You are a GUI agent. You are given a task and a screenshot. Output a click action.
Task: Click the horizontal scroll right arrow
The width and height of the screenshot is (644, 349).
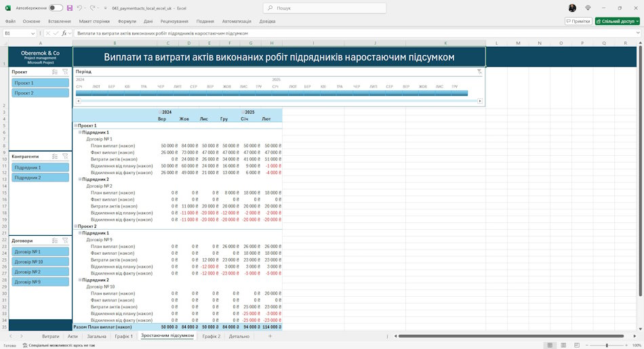tap(634, 336)
